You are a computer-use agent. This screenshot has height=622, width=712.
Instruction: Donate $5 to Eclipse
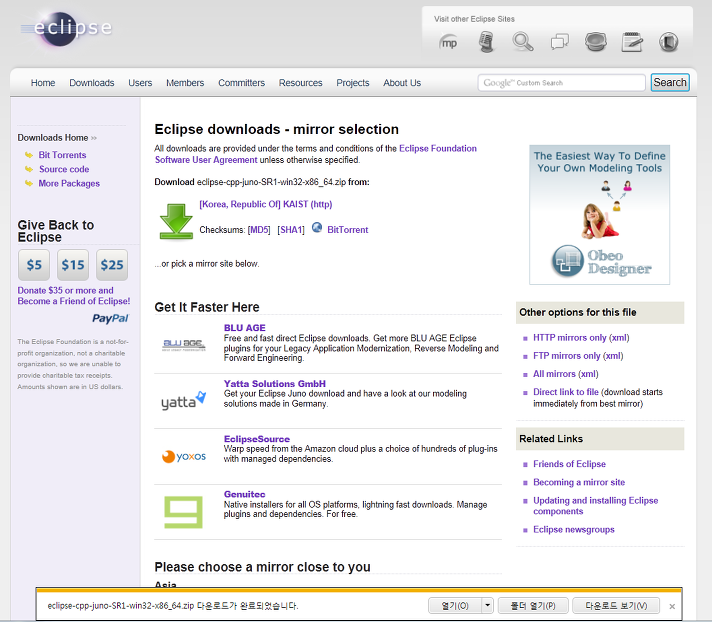[x=34, y=265]
